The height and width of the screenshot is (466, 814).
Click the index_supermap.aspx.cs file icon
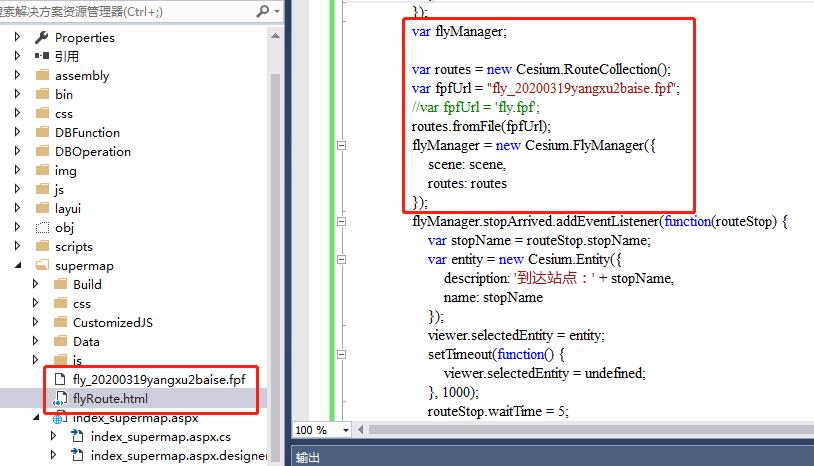coord(77,436)
